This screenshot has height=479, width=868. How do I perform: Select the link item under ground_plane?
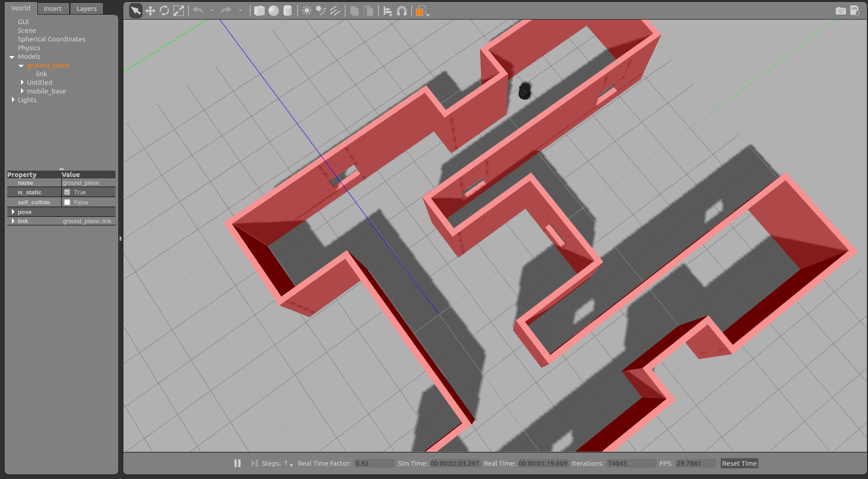[x=42, y=74]
